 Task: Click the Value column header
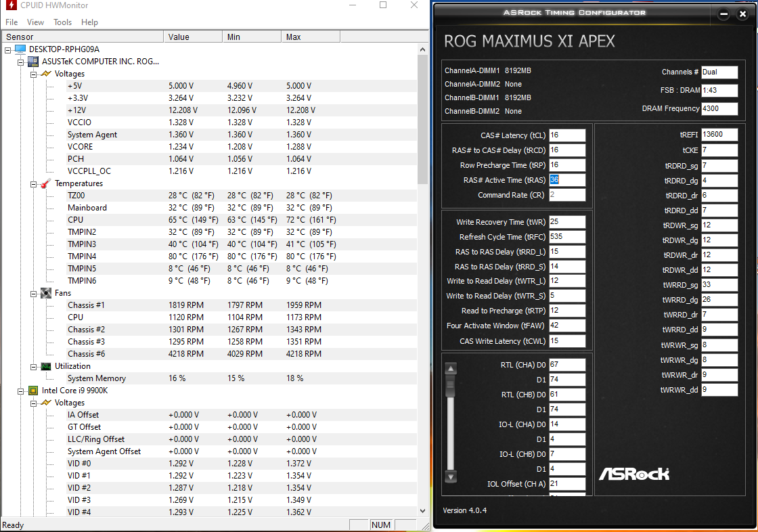coord(193,37)
